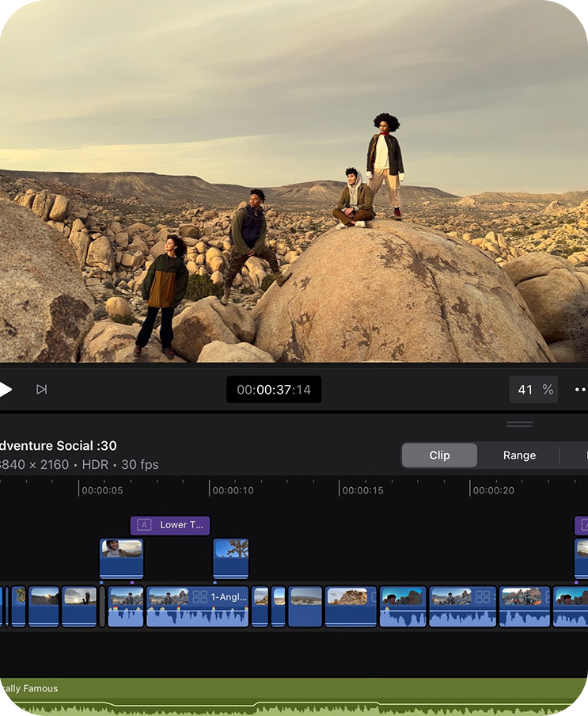The image size is (588, 716).
Task: Select the 1-Angl... multicam clip label
Action: coord(229,596)
